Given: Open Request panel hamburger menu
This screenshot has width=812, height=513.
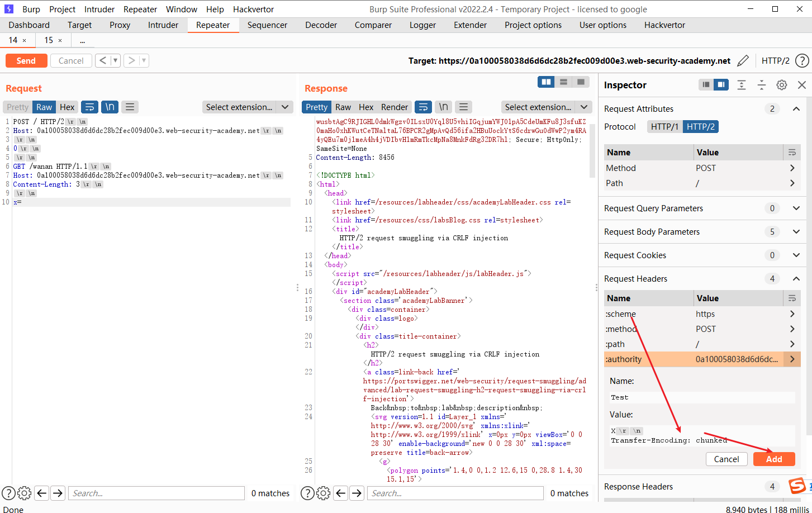Looking at the screenshot, I should (x=130, y=107).
